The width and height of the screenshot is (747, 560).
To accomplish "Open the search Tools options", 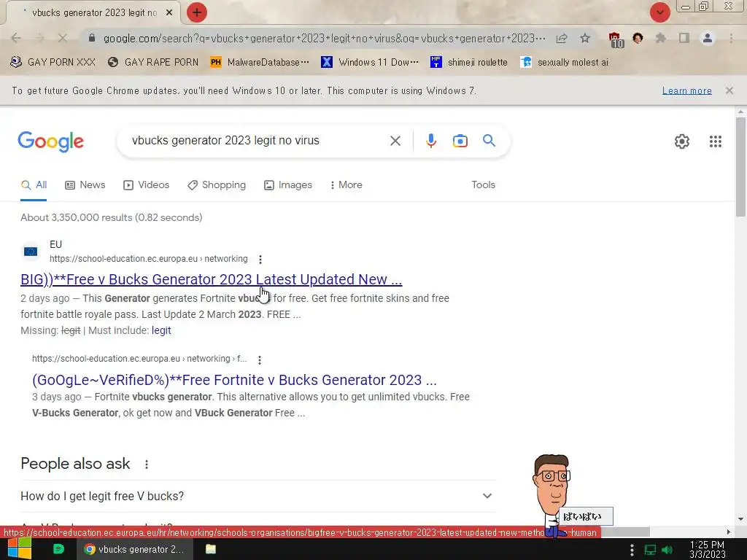I will [483, 184].
